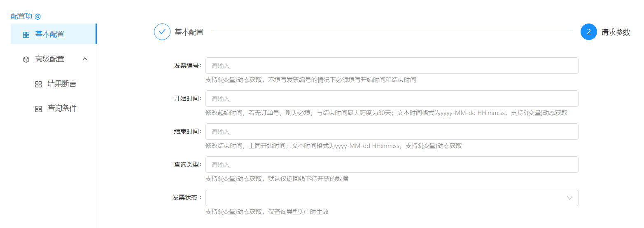This screenshot has width=644, height=228.
Task: Click the checkmark circle of the 基本配置 step
Action: click(x=162, y=32)
